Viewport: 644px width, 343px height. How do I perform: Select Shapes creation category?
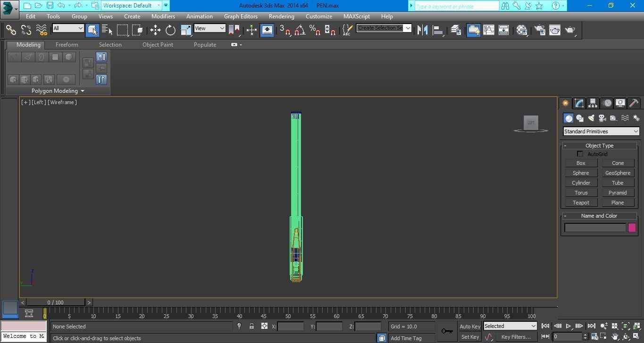pos(580,118)
